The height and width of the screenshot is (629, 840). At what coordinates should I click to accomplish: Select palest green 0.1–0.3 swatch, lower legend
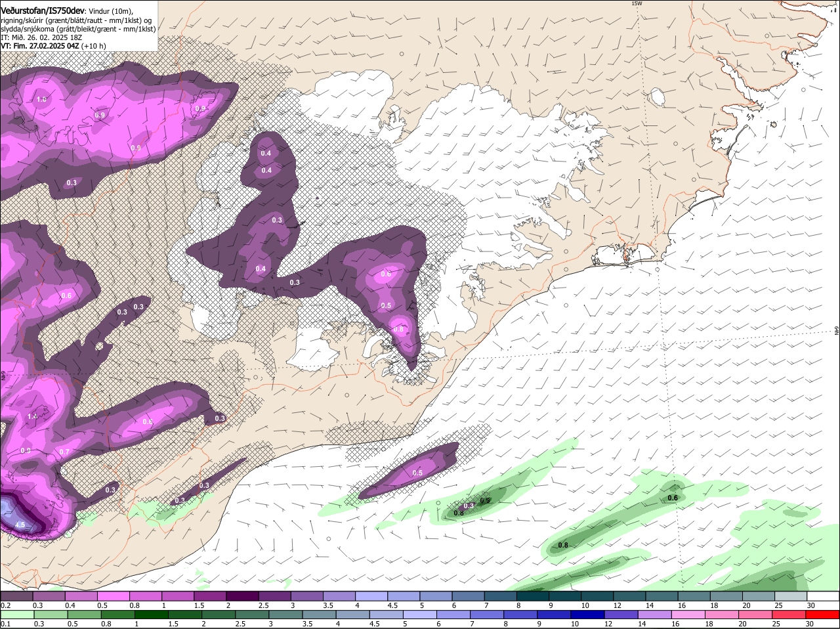[16, 615]
